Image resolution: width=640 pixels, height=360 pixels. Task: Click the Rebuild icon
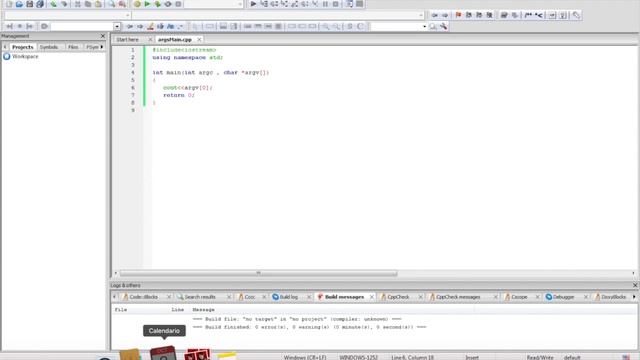click(168, 4)
